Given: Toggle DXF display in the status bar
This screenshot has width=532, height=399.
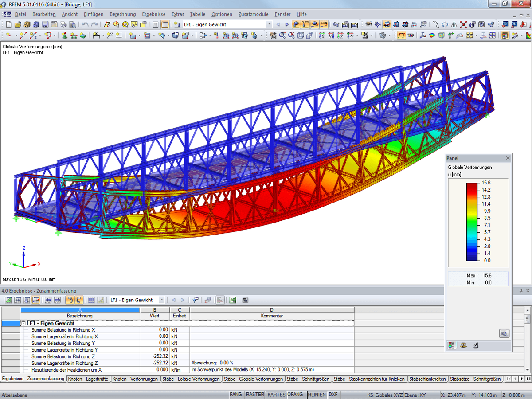Looking at the screenshot, I should (x=332, y=394).
